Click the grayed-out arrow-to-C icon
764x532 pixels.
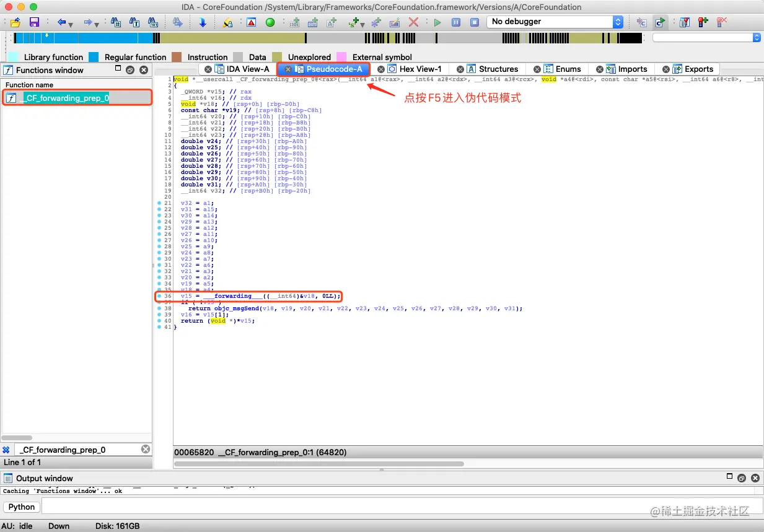click(x=641, y=22)
